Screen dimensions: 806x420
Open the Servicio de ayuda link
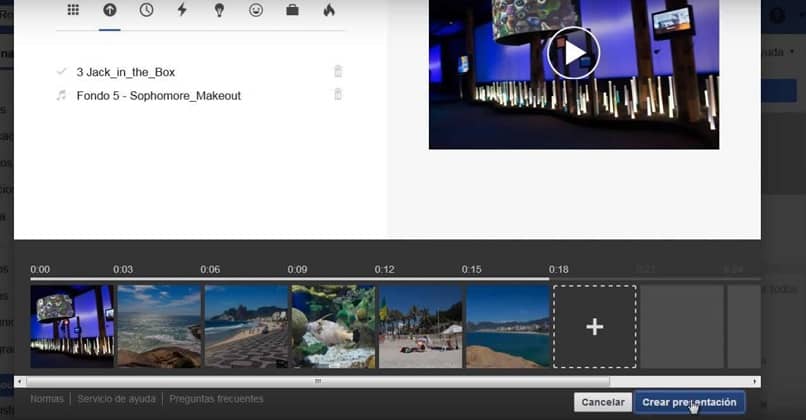click(x=117, y=399)
